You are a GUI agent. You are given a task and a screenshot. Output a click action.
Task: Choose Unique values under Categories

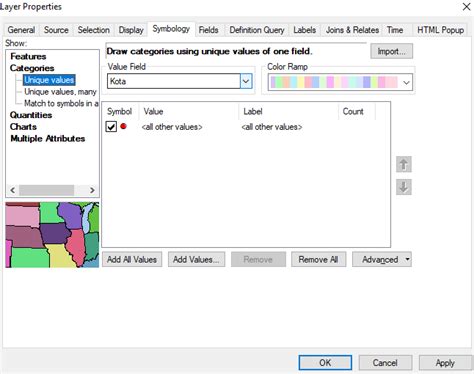tap(49, 80)
